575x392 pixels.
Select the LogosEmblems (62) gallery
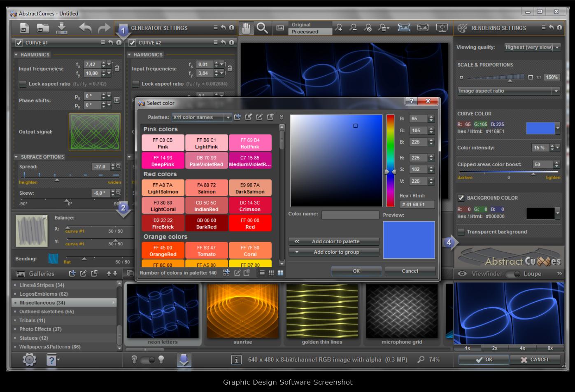65,294
